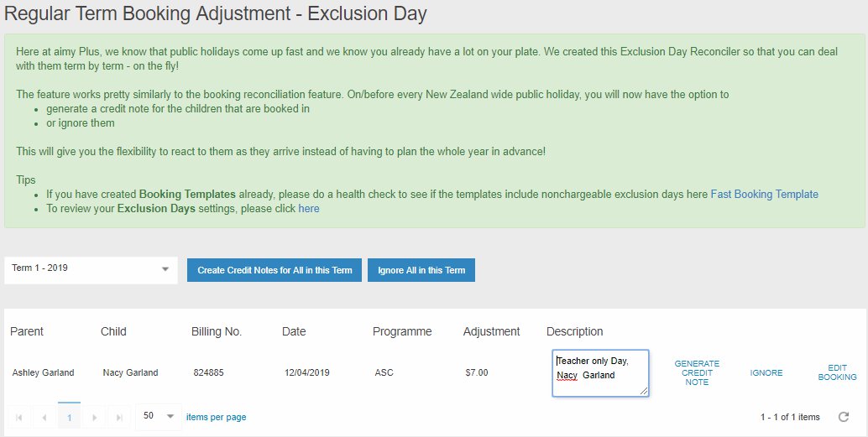868x437 pixels.
Task: Go to previous page arrow
Action: [x=44, y=417]
